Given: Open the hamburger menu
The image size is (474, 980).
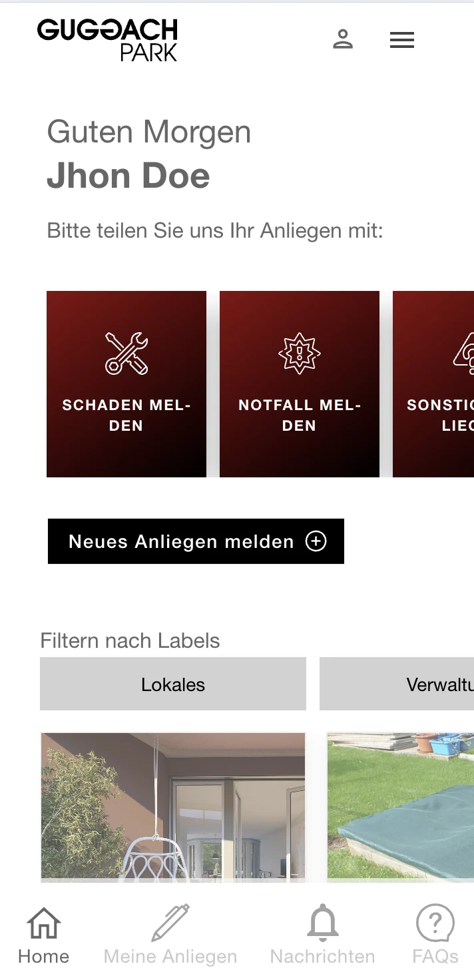Looking at the screenshot, I should pos(402,40).
